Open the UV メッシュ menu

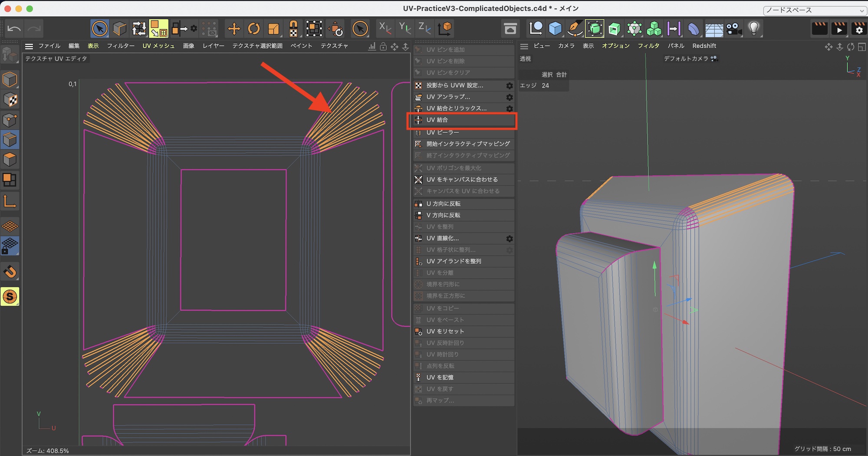point(158,46)
